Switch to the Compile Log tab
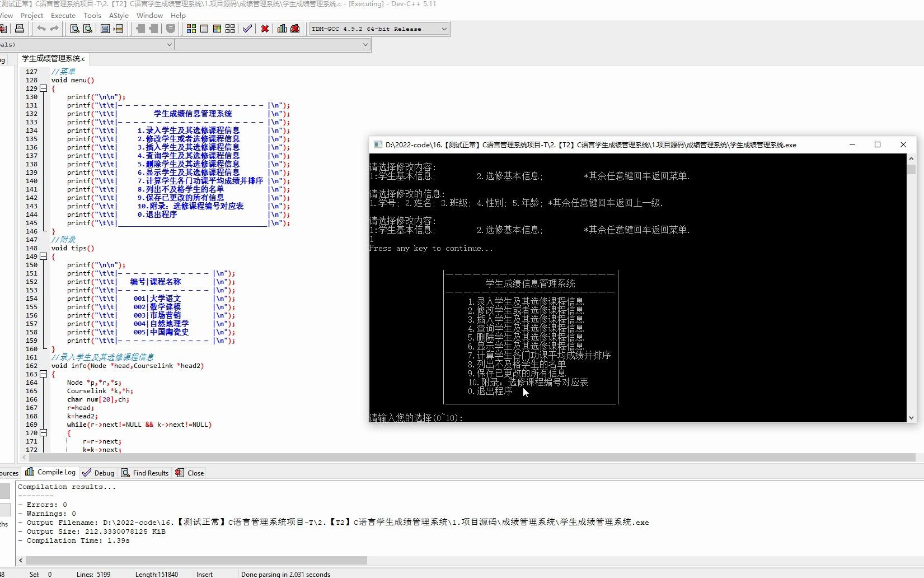Image resolution: width=924 pixels, height=578 pixels. (50, 472)
